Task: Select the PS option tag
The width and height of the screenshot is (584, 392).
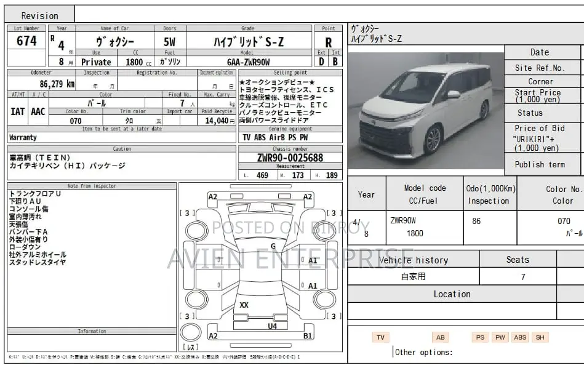Action: (x=480, y=337)
